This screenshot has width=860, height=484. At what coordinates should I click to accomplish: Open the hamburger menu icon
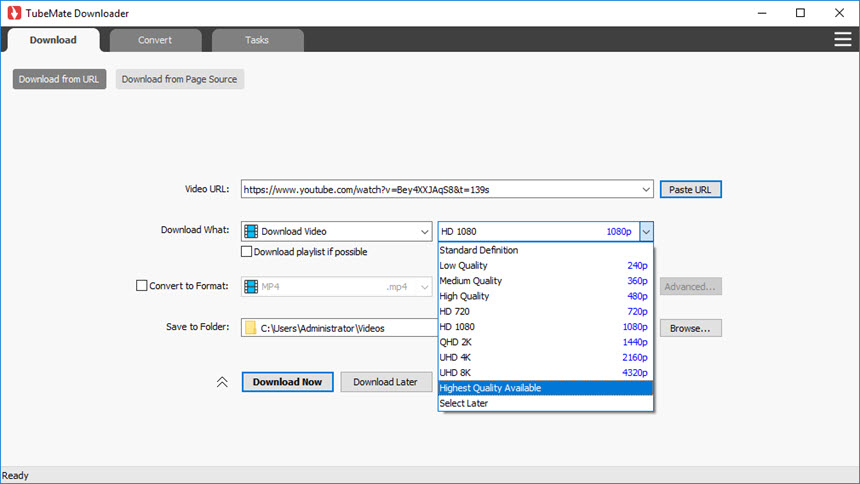(842, 39)
